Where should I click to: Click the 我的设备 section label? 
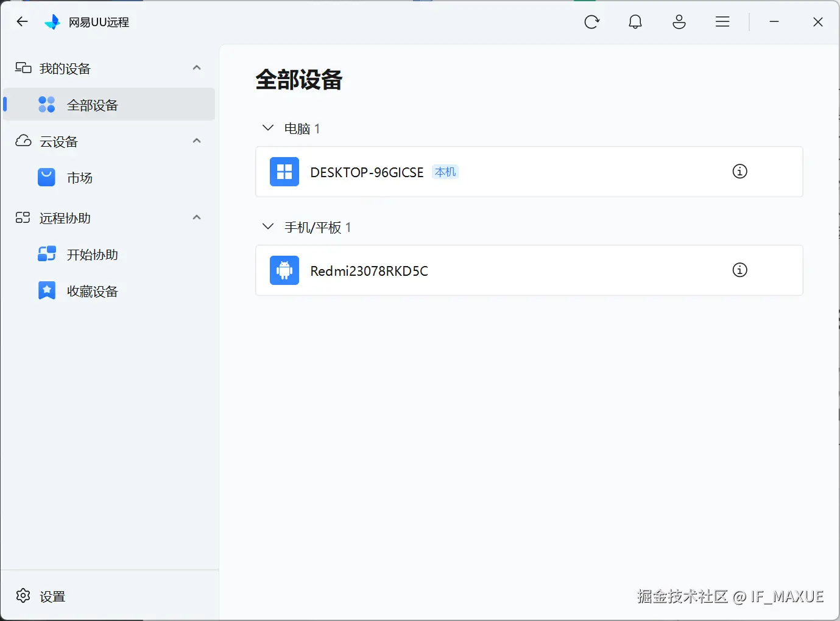(x=65, y=68)
